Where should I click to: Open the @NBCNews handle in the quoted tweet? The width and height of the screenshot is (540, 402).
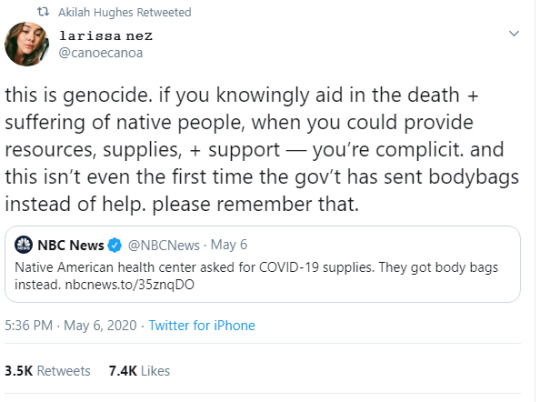point(164,245)
